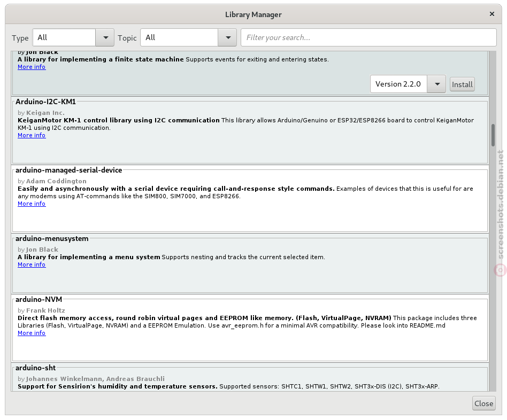Expand the Version 2.2.0 dropdown

(436, 84)
